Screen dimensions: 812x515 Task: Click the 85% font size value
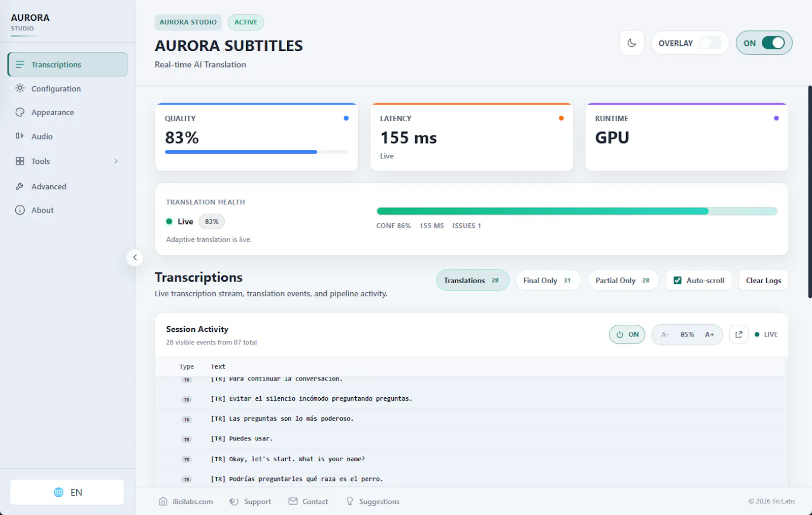pos(687,334)
